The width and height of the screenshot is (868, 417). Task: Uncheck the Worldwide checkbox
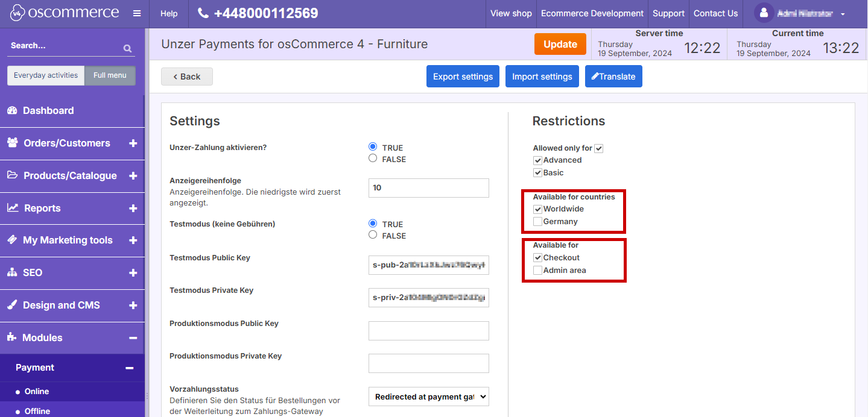(x=537, y=209)
